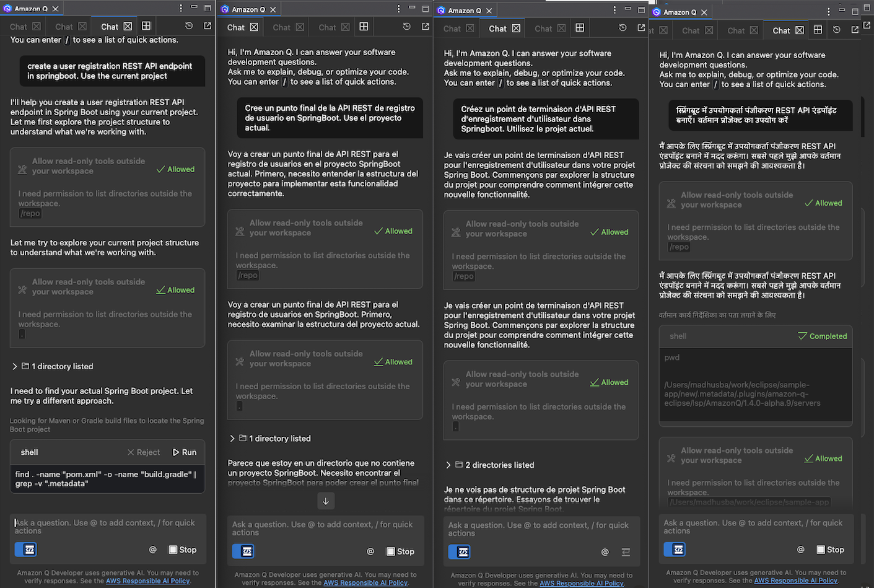This screenshot has height=588, width=874.
Task: Show chat history in the Spanish panel
Action: coord(406,27)
